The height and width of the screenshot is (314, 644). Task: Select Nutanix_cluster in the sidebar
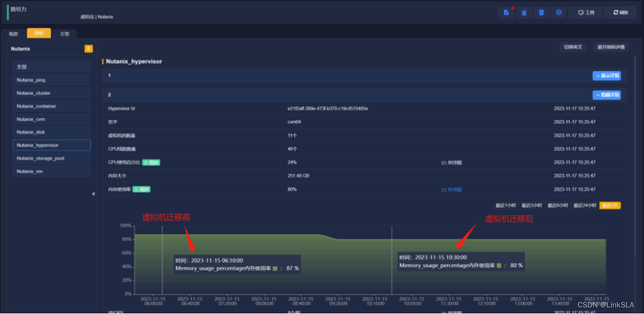51,93
